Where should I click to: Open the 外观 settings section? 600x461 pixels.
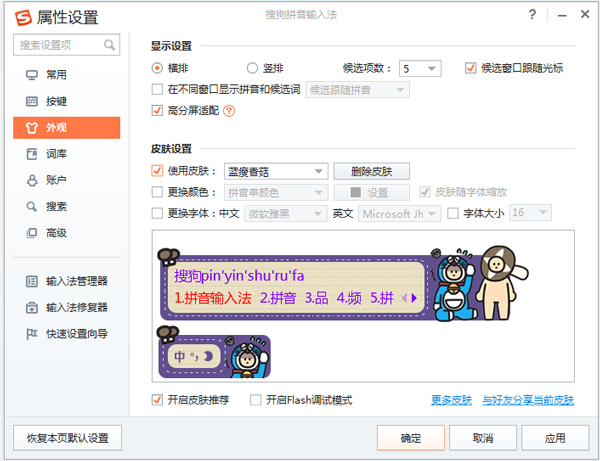(67, 128)
